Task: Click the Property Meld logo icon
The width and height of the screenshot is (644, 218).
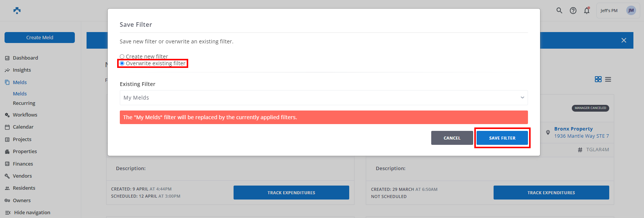Action: pos(17,11)
